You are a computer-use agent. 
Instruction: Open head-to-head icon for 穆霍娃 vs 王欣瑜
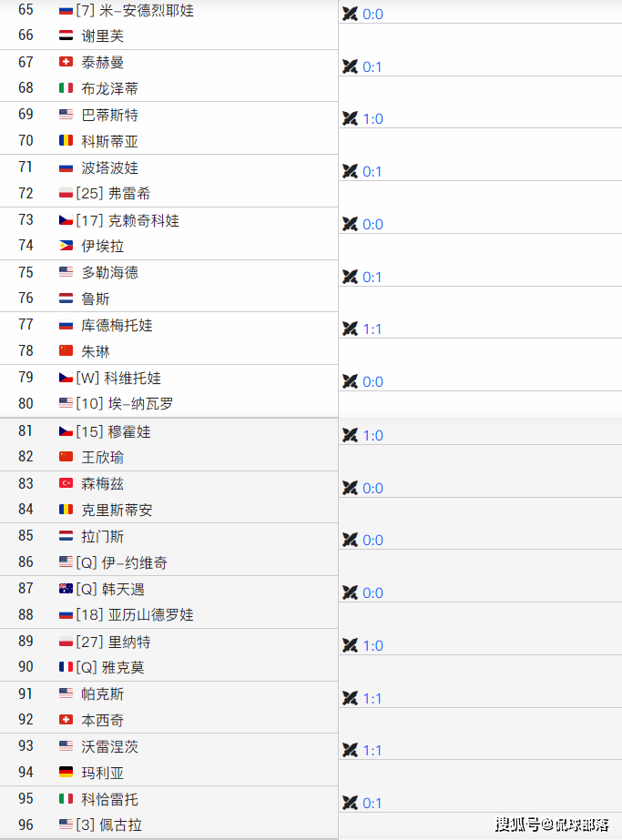[350, 435]
